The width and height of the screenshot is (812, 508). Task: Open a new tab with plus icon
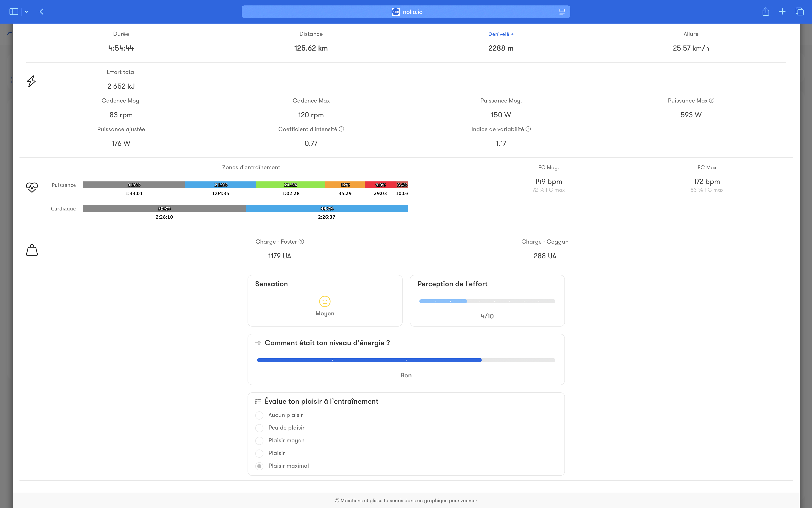point(783,12)
